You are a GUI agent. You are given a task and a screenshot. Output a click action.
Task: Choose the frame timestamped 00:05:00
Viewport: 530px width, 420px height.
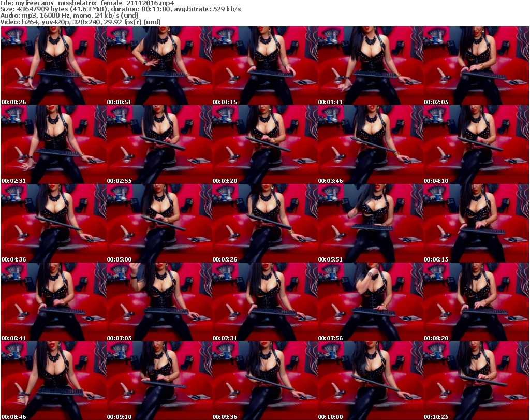[x=159, y=223]
